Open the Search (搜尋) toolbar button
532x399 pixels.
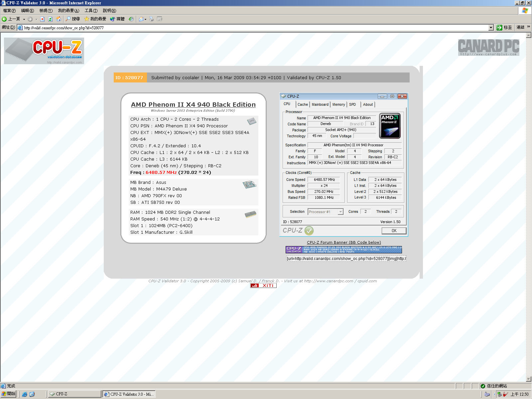tap(72, 19)
